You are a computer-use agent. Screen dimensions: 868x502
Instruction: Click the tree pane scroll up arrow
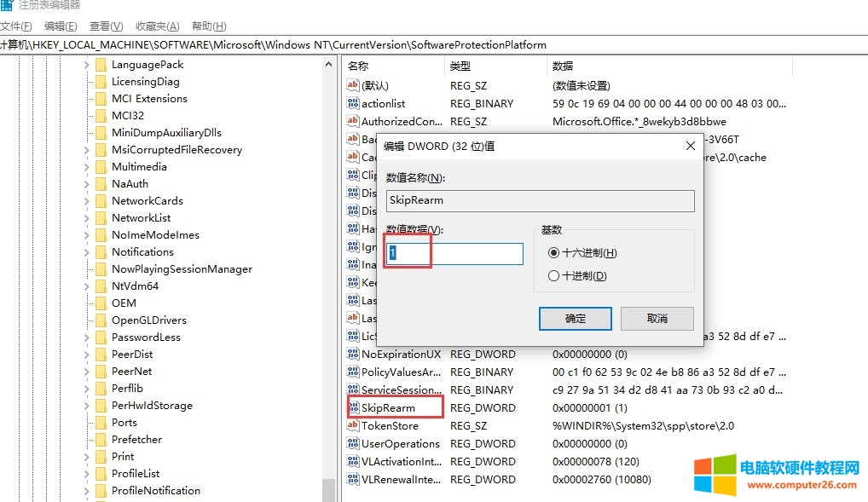(x=329, y=64)
